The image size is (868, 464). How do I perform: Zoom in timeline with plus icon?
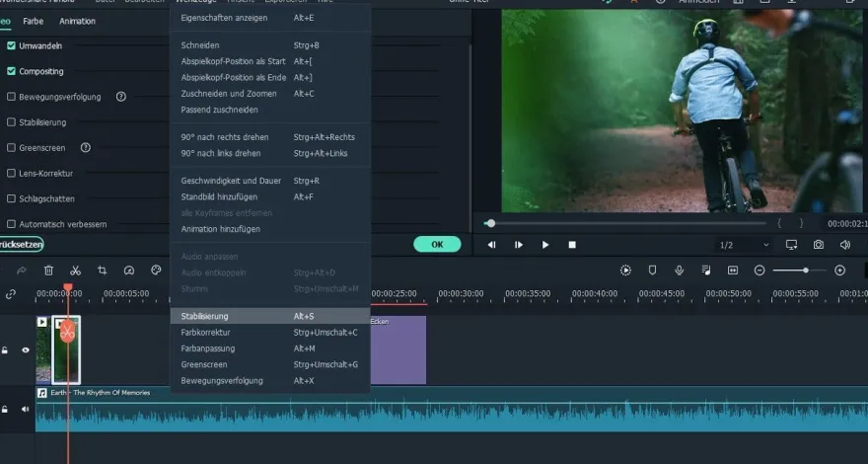point(839,270)
